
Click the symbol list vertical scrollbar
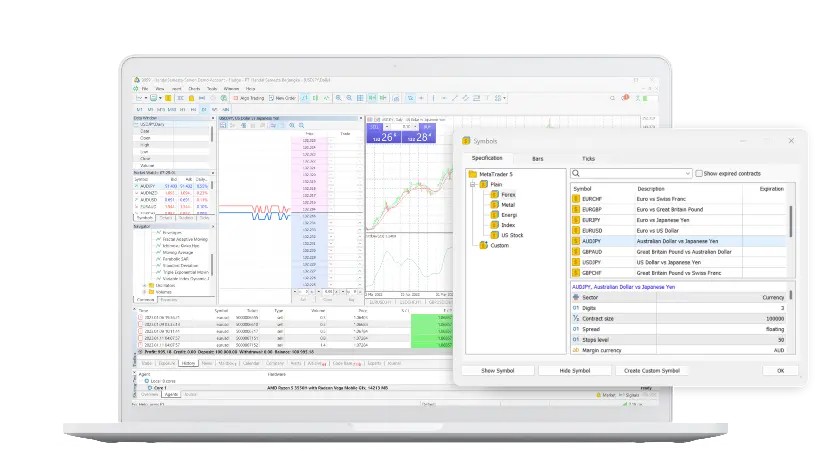click(x=791, y=221)
